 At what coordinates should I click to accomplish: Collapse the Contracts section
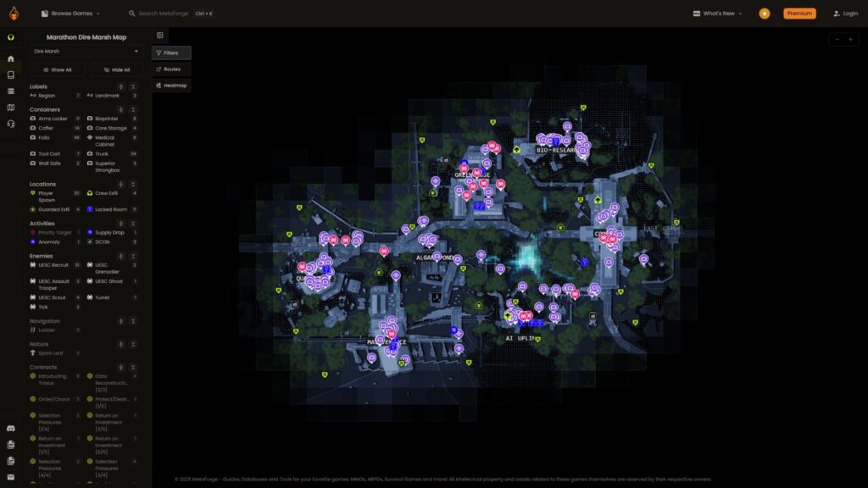pyautogui.click(x=133, y=368)
